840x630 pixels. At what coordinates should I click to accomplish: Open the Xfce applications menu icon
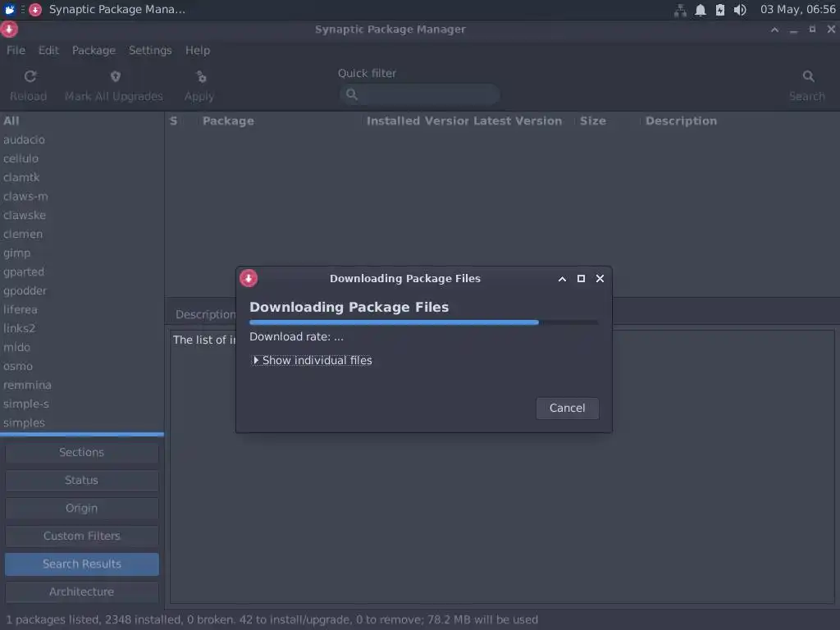pos(10,10)
